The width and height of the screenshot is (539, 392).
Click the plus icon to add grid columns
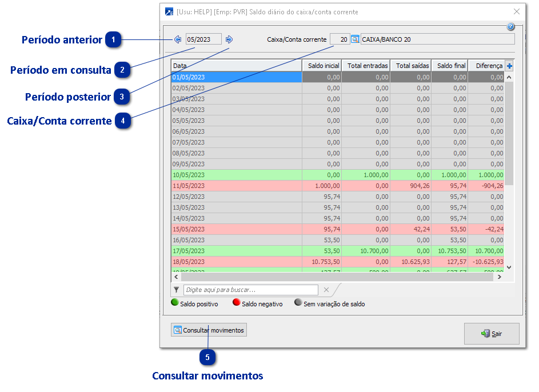pyautogui.click(x=509, y=66)
